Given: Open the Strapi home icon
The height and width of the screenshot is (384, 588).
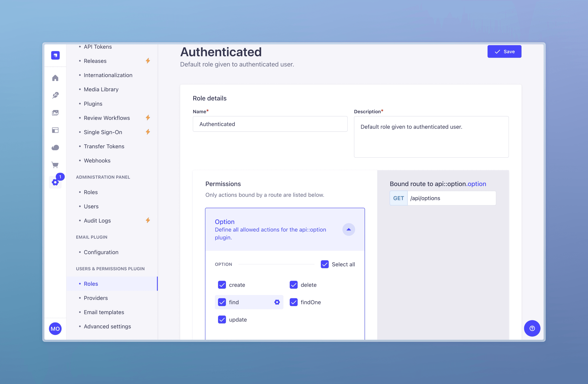Looking at the screenshot, I should (55, 78).
